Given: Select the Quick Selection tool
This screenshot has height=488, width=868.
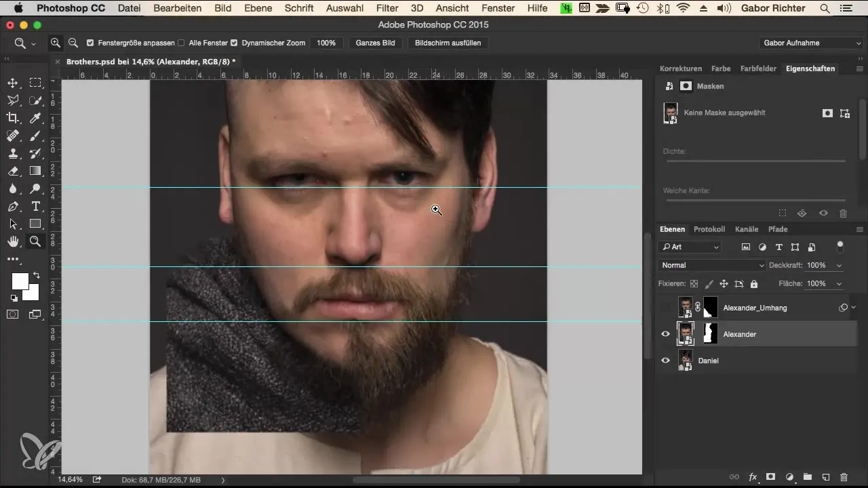Looking at the screenshot, I should [35, 100].
